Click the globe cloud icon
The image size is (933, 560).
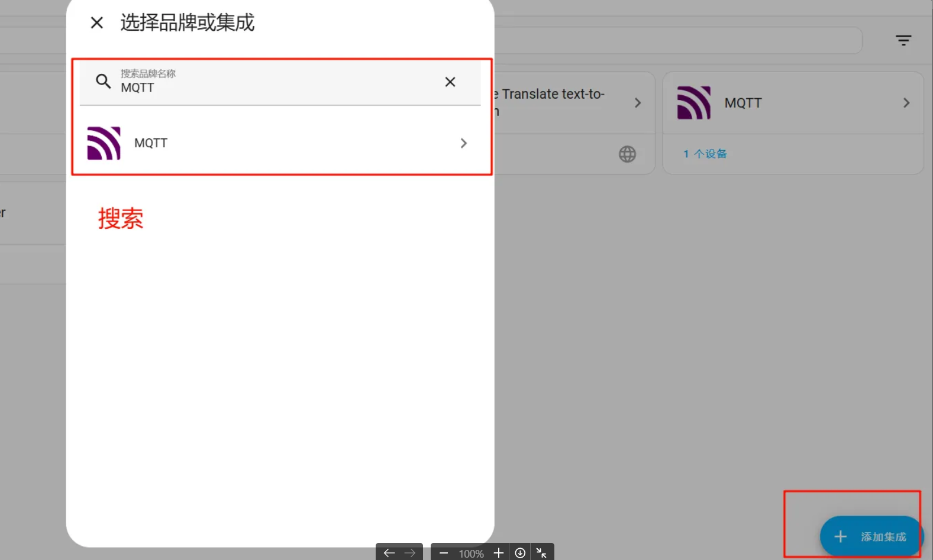click(x=627, y=154)
